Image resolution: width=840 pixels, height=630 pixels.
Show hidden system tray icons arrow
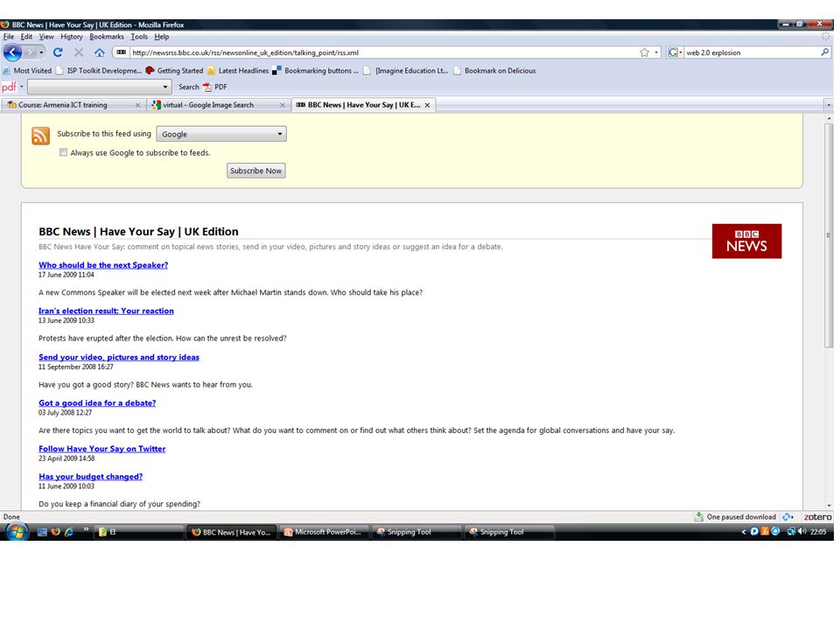(744, 532)
